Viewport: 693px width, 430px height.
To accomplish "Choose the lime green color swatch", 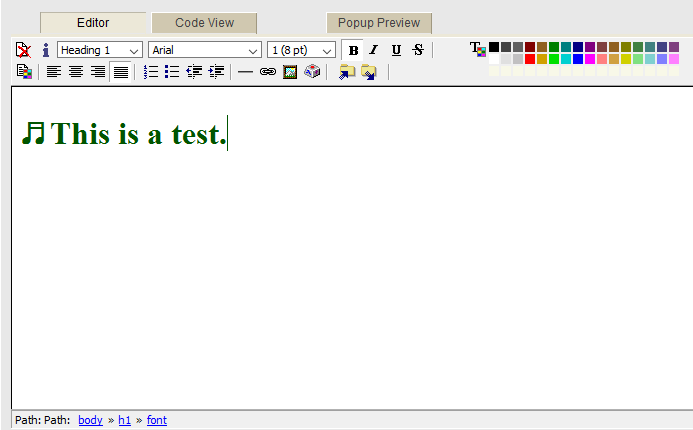I will (x=554, y=59).
